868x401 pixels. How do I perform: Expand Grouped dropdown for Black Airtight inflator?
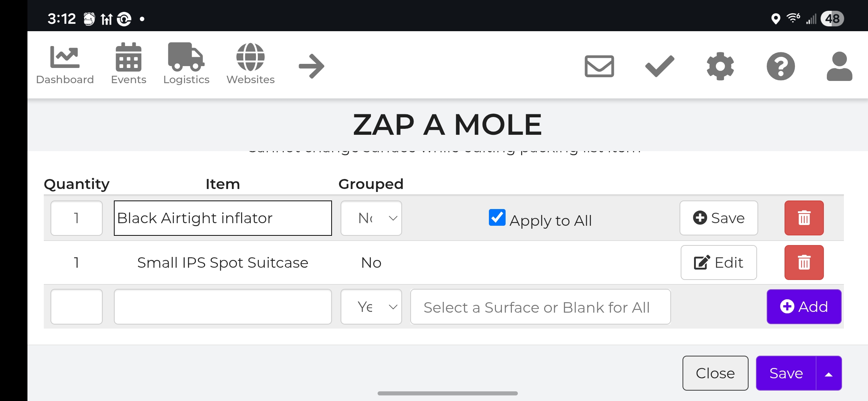pyautogui.click(x=371, y=218)
